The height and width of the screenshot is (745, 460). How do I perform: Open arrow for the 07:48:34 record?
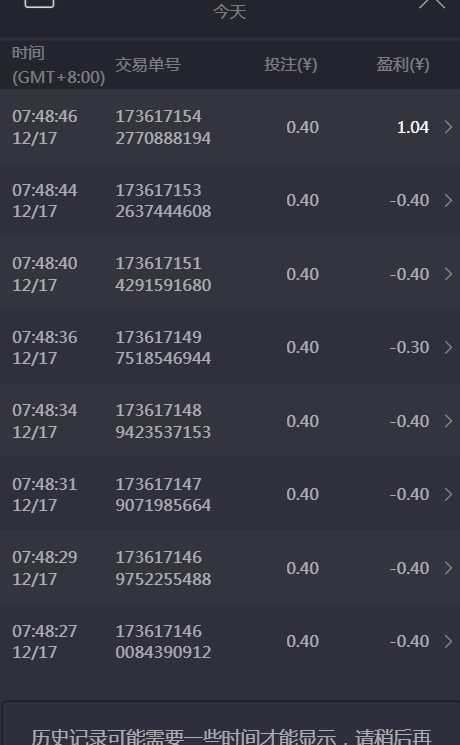(448, 421)
